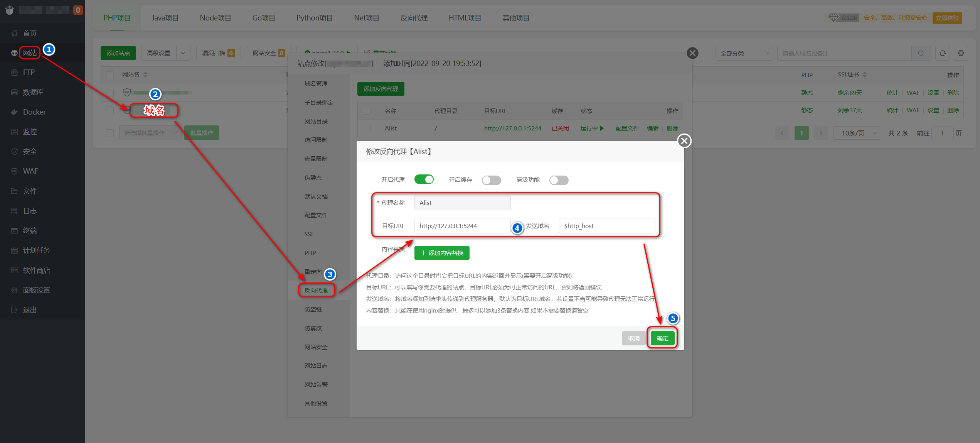Viewport: 980px width, 443px height.
Task: Click the green 确定 confirm button
Action: [x=662, y=338]
